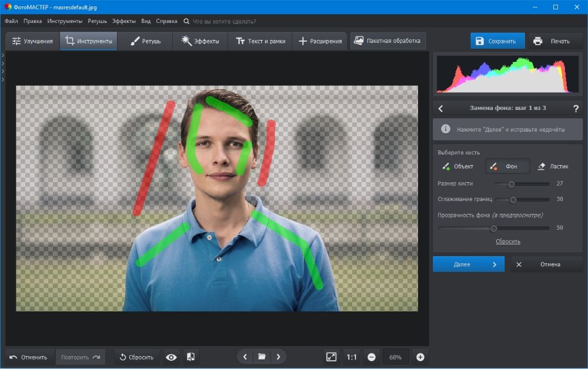The width and height of the screenshot is (588, 369).
Task: Select the Ластик eraser tool
Action: point(553,166)
